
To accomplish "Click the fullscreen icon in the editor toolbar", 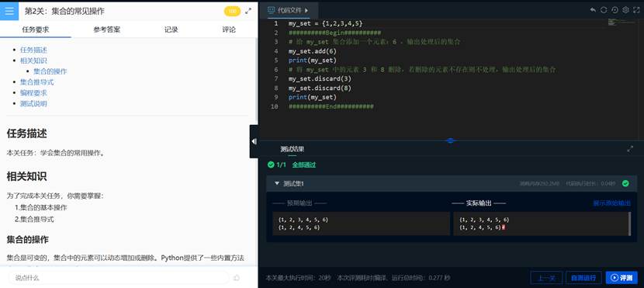I will 637,10.
